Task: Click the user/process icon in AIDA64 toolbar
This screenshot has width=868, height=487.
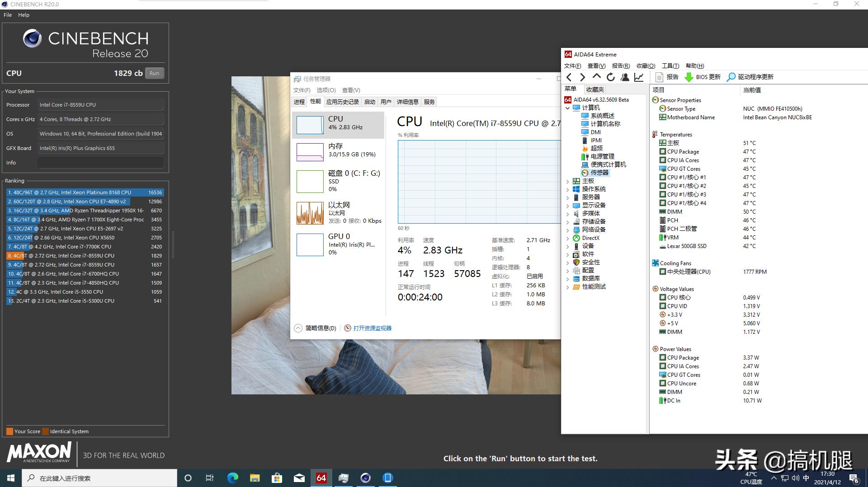Action: pos(625,77)
